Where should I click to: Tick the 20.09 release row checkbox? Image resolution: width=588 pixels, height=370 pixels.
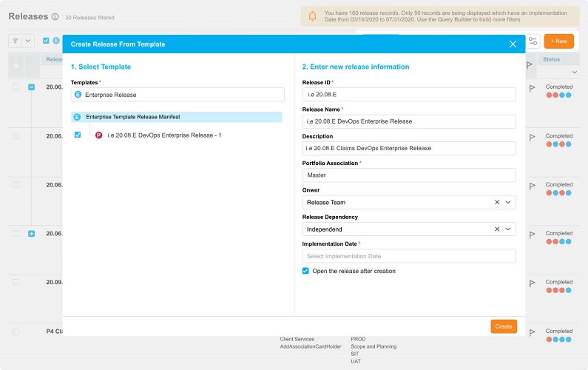[x=16, y=282]
